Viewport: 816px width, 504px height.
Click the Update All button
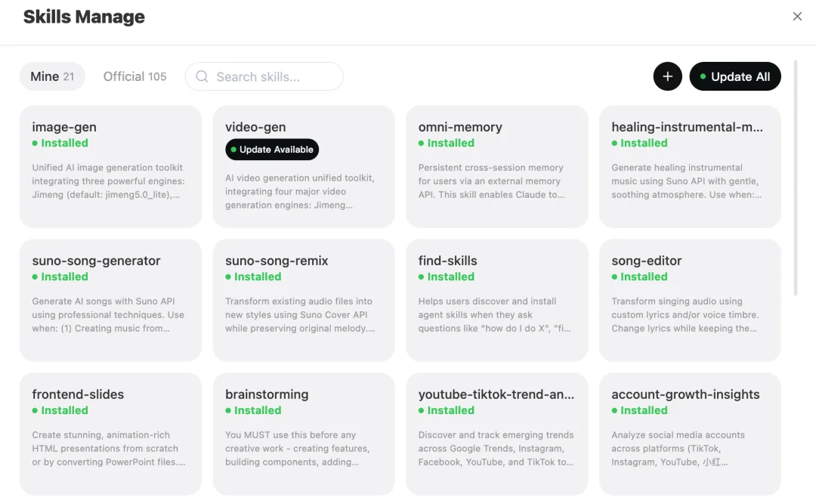point(735,76)
